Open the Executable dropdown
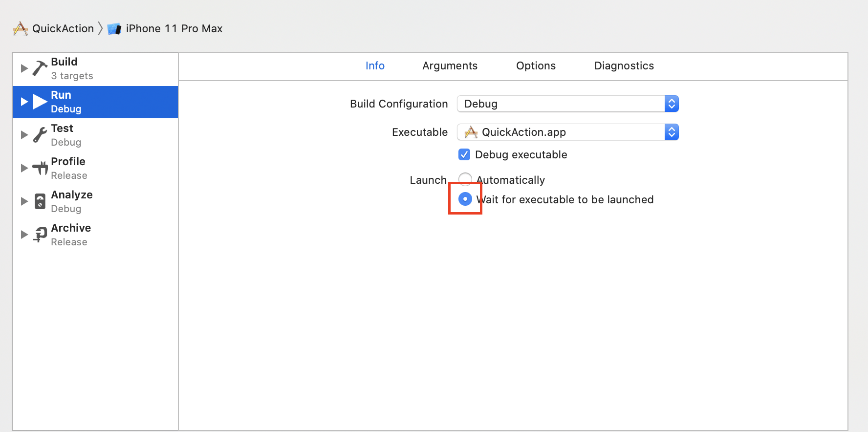Screen dimensions: 868x432 [x=568, y=132]
